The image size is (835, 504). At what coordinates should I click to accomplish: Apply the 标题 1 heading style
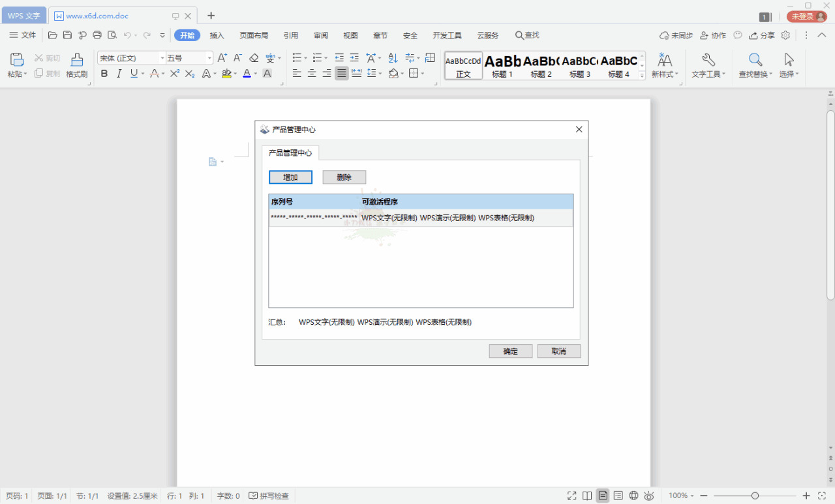click(502, 66)
